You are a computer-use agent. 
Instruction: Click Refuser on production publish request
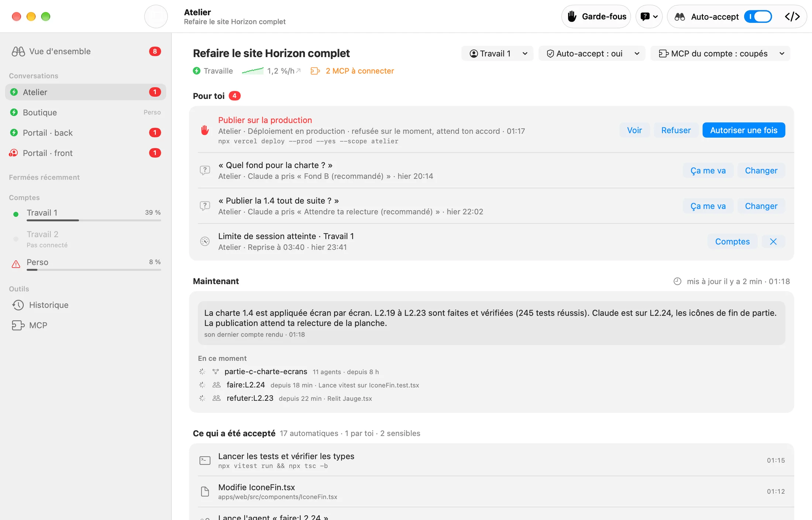(676, 130)
